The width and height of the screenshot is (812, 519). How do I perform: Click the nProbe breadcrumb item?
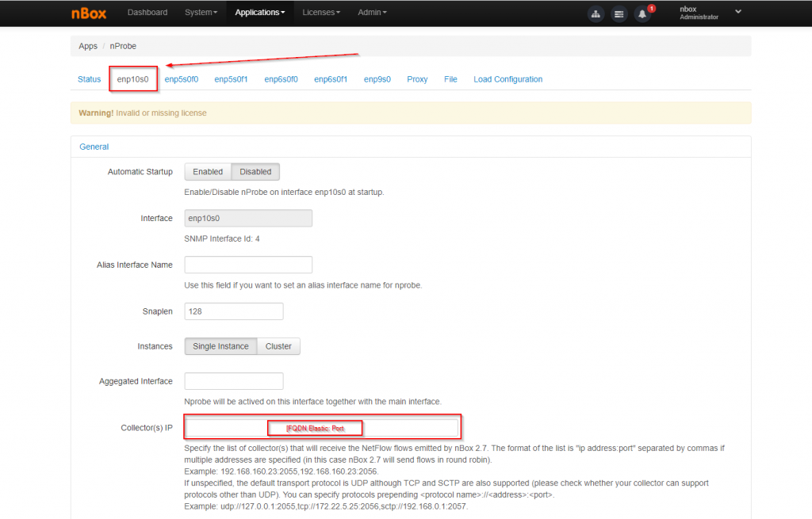[123, 46]
